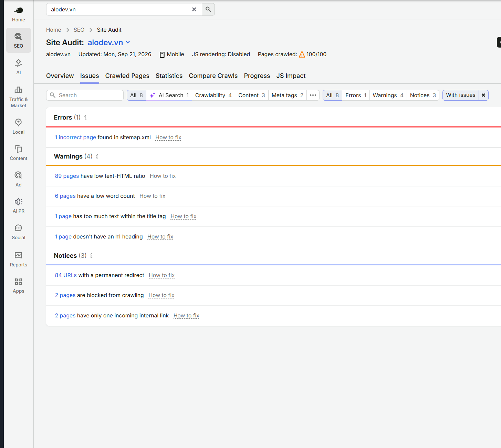
Task: Filter by Content category
Action: (x=252, y=95)
